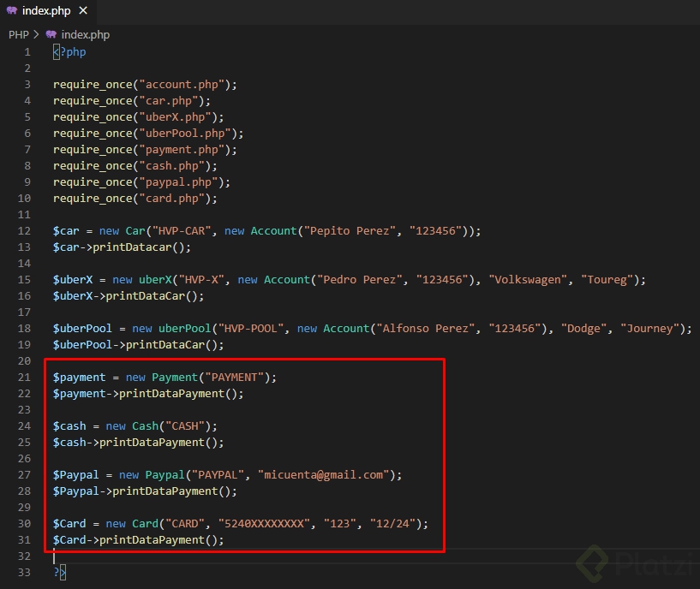Click the "HVP-CAR" string
This screenshot has width=700, height=589.
click(x=182, y=231)
